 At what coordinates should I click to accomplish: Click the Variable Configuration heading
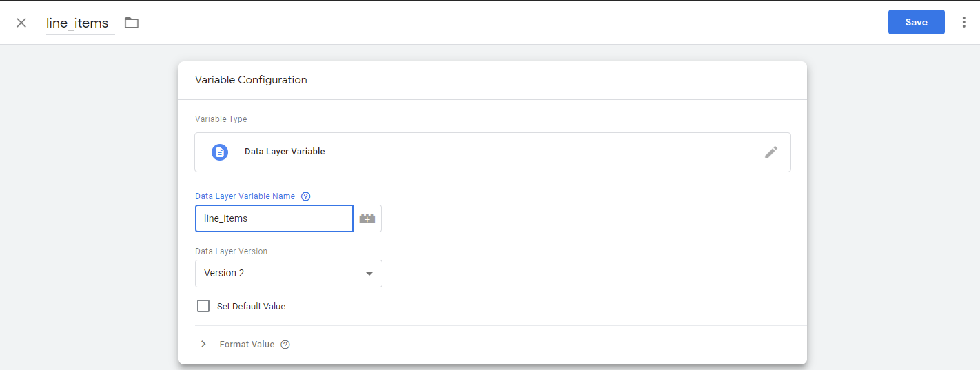(251, 80)
